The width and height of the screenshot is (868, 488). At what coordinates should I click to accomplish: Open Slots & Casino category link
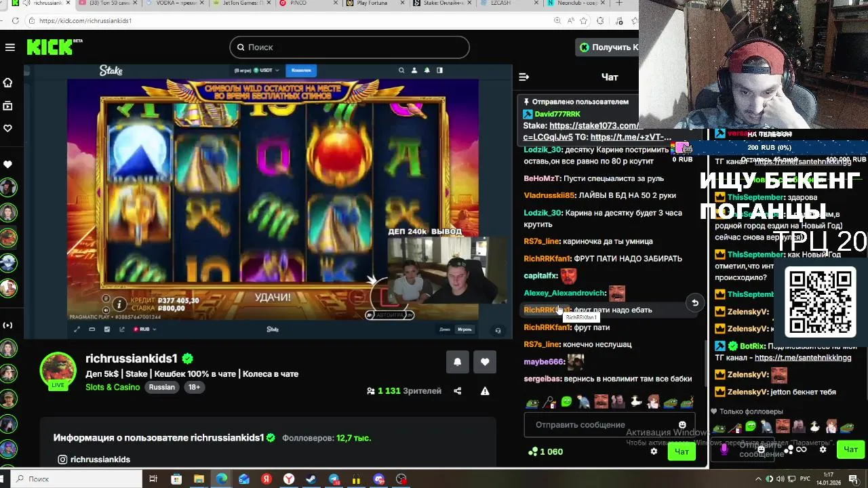pos(113,387)
